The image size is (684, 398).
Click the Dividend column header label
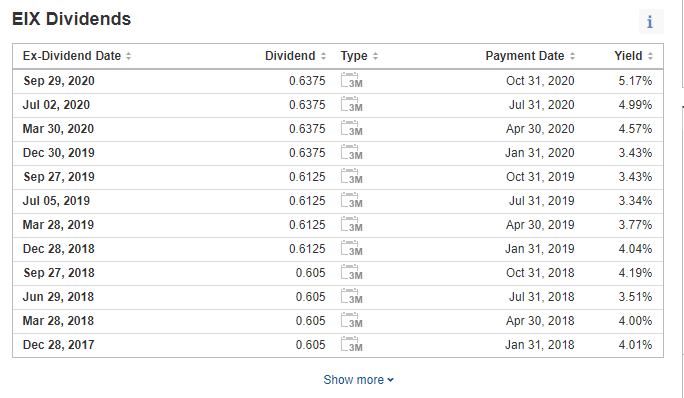(x=290, y=56)
